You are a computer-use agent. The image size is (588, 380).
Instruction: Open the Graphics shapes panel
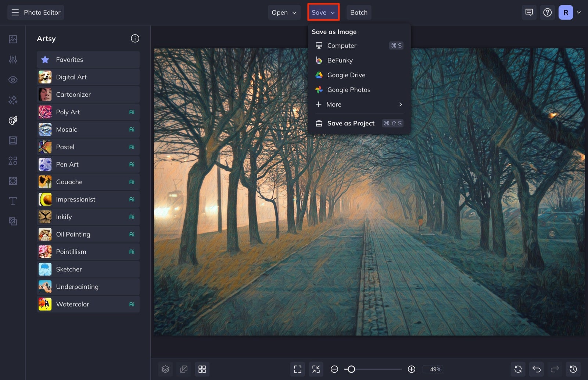point(12,160)
